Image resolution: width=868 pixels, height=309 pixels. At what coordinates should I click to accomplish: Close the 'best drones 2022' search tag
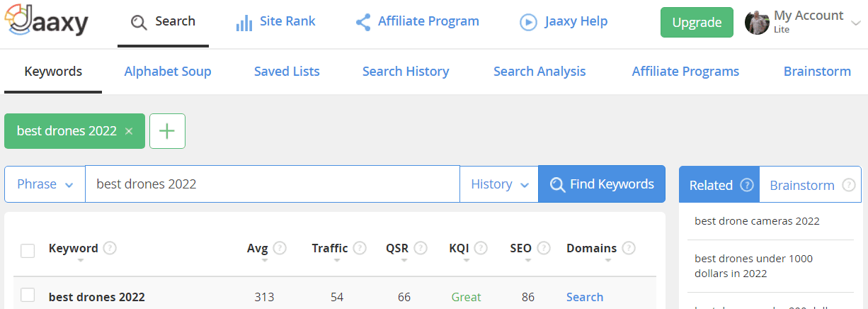click(128, 131)
